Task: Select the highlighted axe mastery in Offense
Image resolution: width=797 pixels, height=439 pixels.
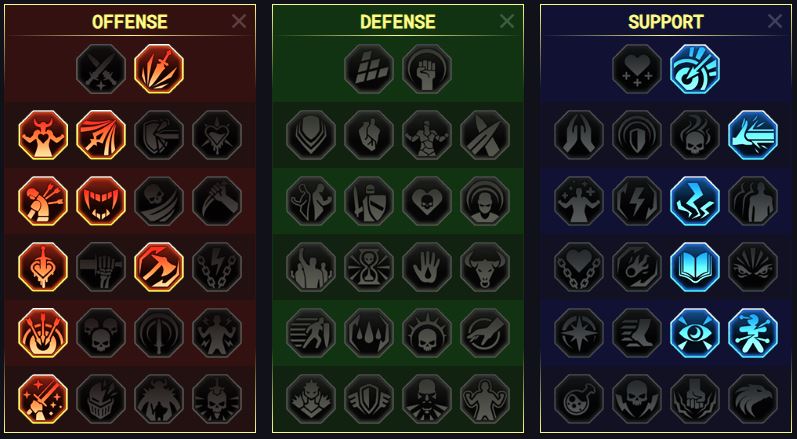Action: tap(159, 267)
